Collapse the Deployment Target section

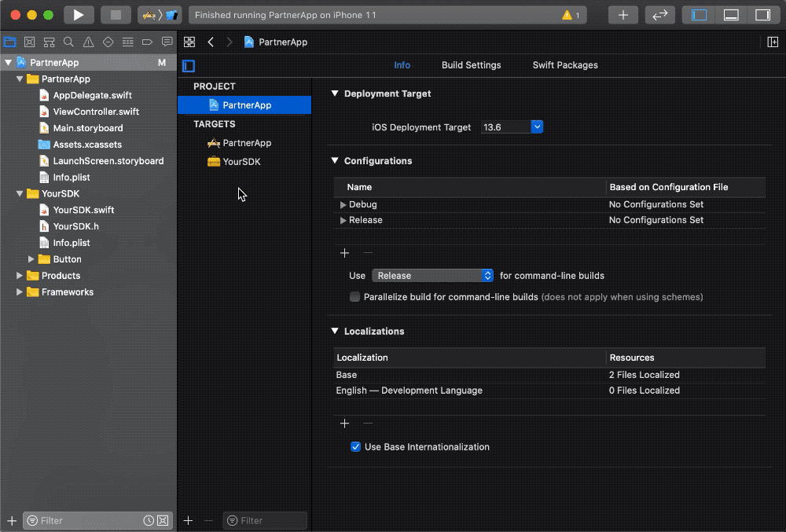tap(334, 94)
